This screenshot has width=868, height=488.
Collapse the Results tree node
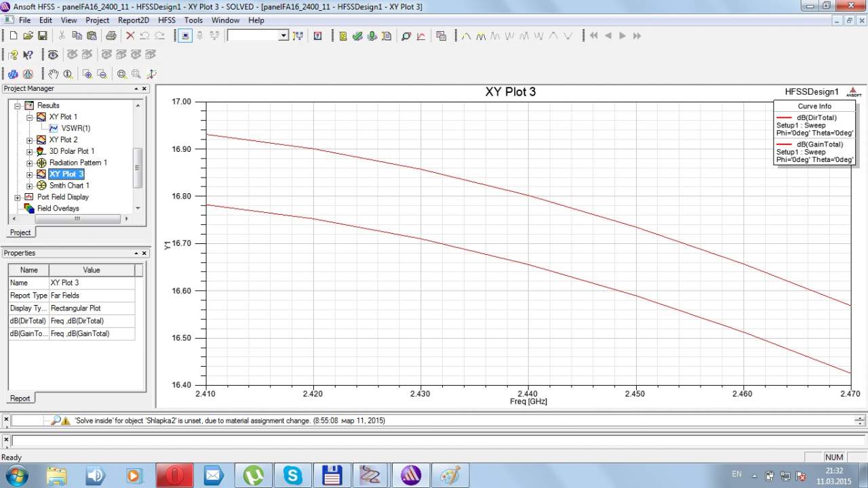coord(18,106)
